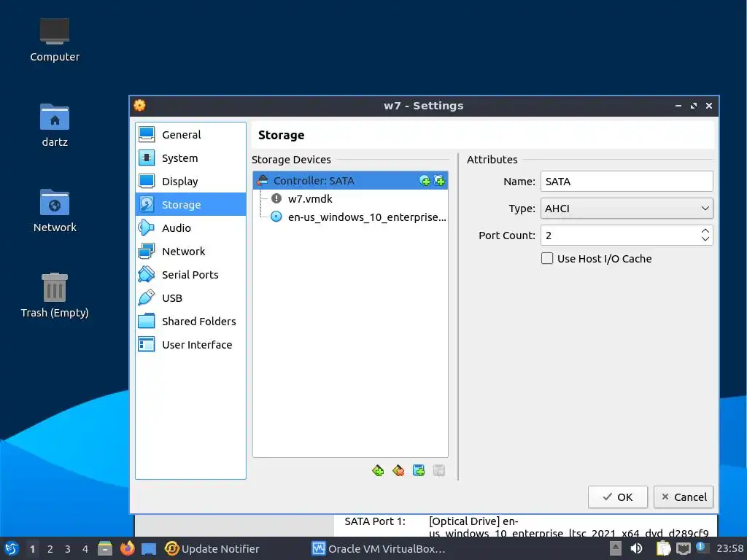
Task: Click the 23:58 clock in the taskbar
Action: click(729, 548)
